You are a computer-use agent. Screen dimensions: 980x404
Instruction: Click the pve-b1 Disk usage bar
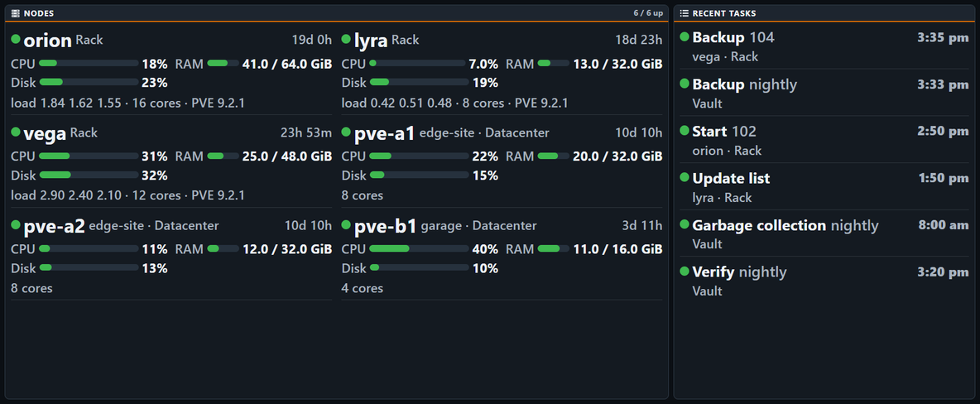(x=420, y=267)
